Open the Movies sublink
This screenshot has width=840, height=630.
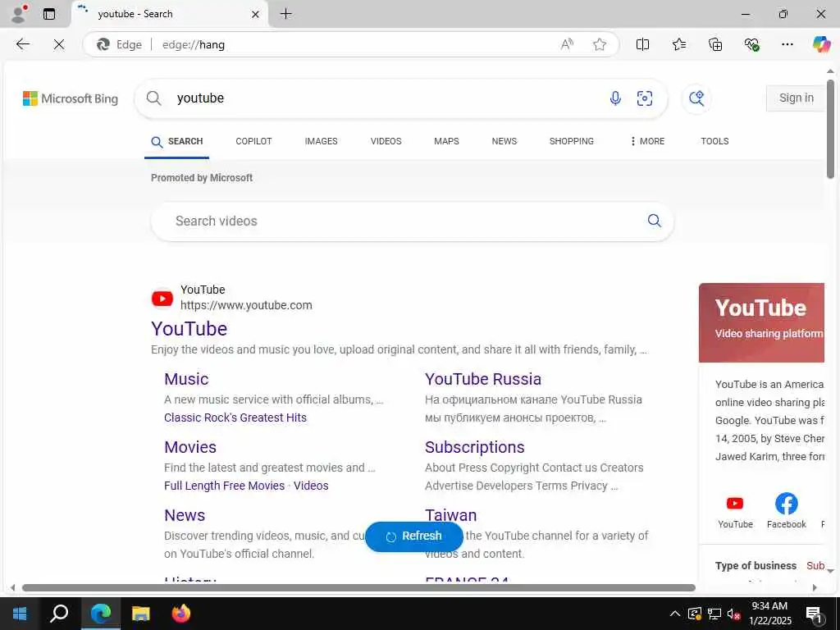coord(190,447)
